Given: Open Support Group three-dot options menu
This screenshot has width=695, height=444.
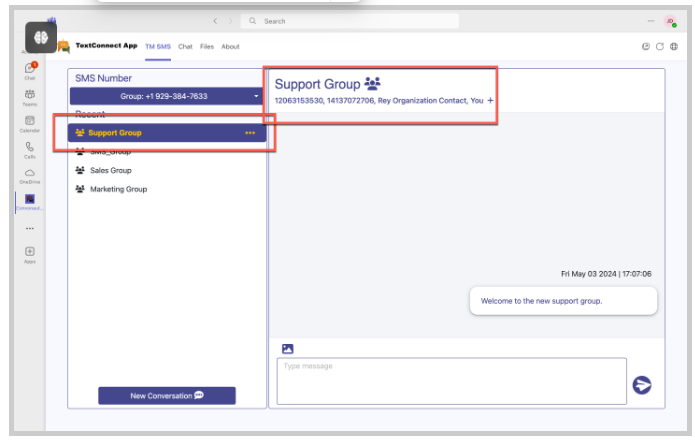Looking at the screenshot, I should (250, 133).
